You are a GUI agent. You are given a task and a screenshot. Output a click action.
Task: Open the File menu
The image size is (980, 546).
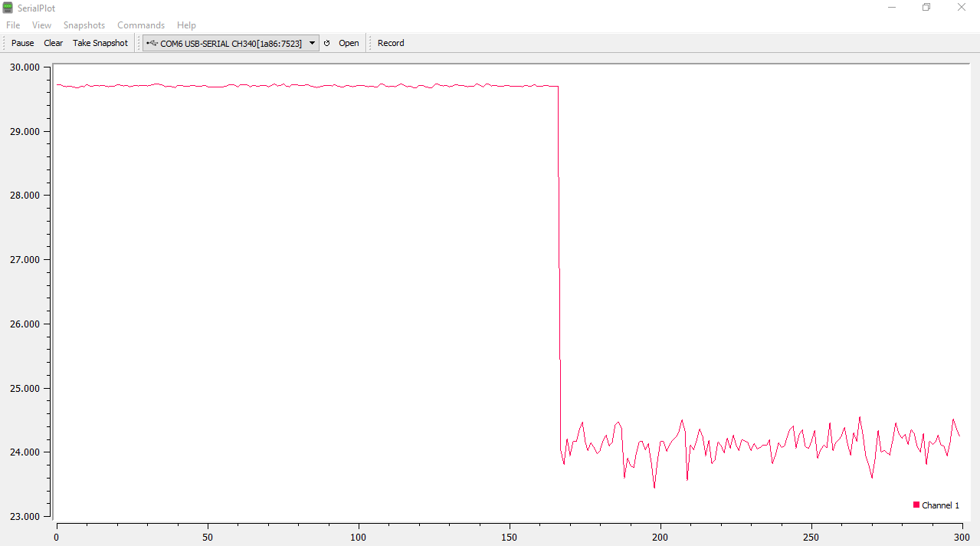click(13, 25)
